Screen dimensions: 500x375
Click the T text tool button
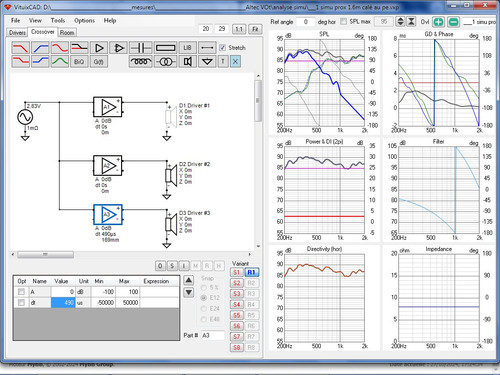tap(223, 62)
